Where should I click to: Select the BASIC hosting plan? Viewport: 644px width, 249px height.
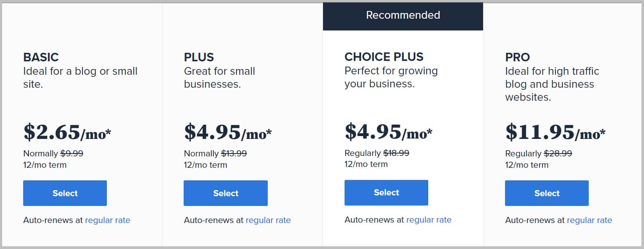(x=65, y=193)
